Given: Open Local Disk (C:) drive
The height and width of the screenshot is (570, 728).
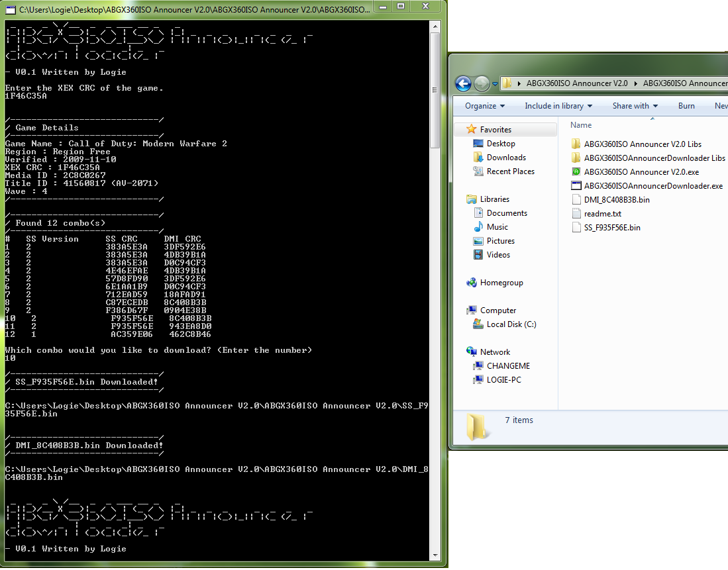Looking at the screenshot, I should tap(511, 324).
